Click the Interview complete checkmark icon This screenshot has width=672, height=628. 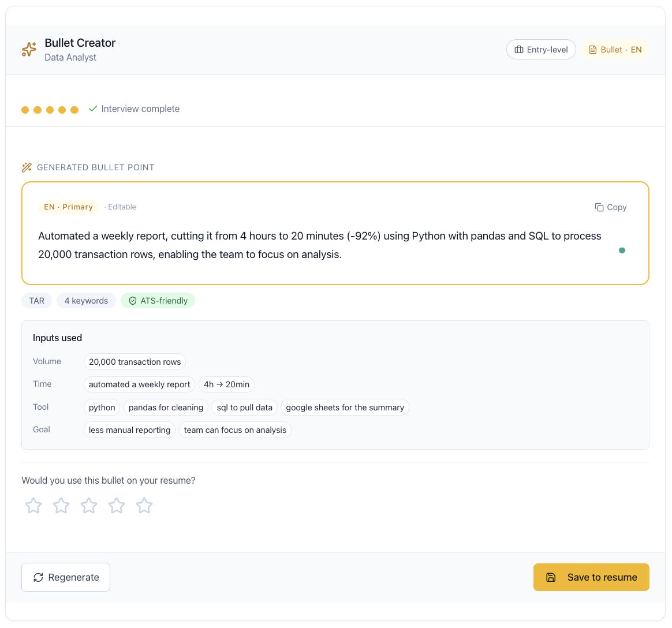click(x=93, y=109)
